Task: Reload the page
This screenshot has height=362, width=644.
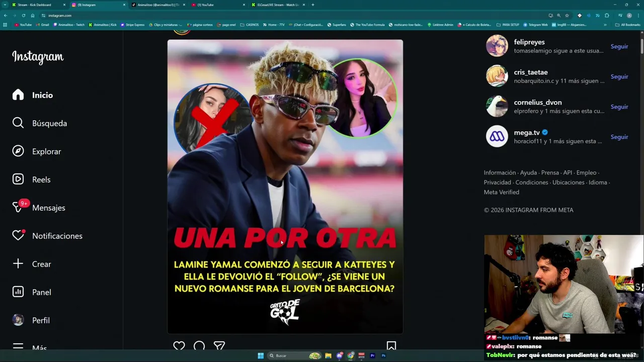Action: click(23, 16)
